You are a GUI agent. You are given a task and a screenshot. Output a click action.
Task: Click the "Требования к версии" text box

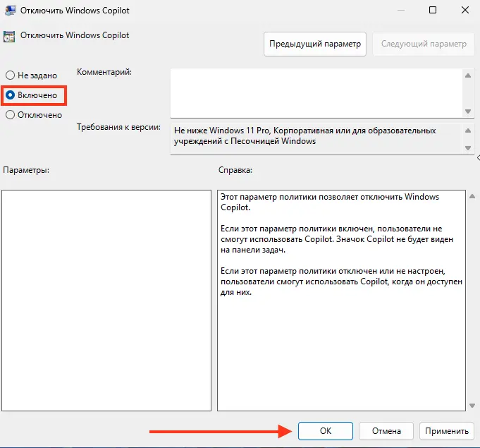coord(316,139)
